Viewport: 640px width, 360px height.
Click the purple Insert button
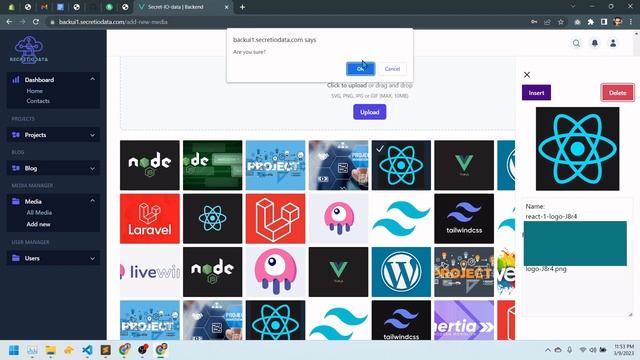tap(536, 93)
